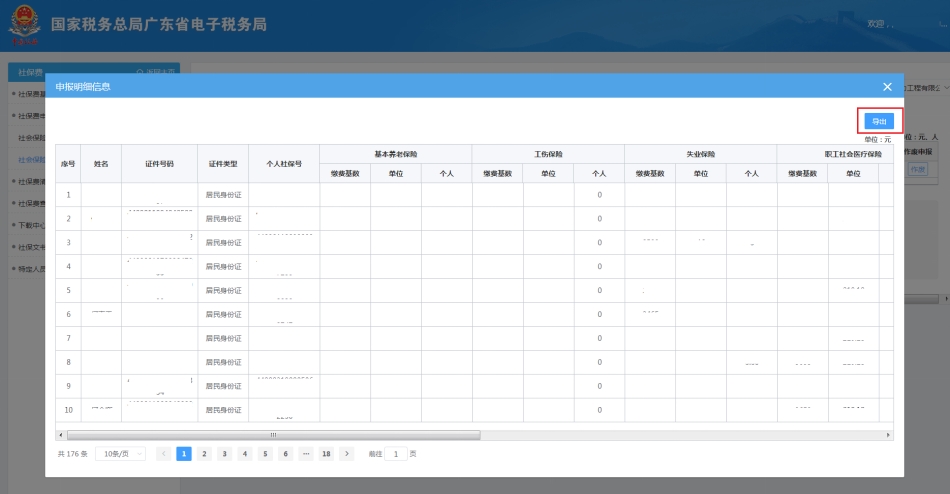Click the 导出 export button
Image resolution: width=950 pixels, height=494 pixels.
878,121
